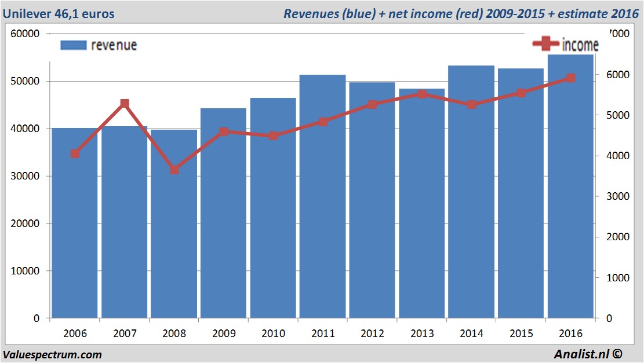The image size is (644, 363).
Task: Click the 2009 income marker
Action: point(224,131)
